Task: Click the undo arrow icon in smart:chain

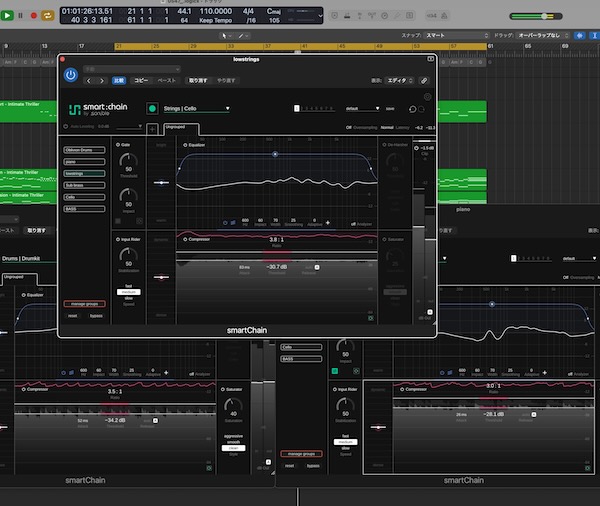Action: [x=412, y=109]
